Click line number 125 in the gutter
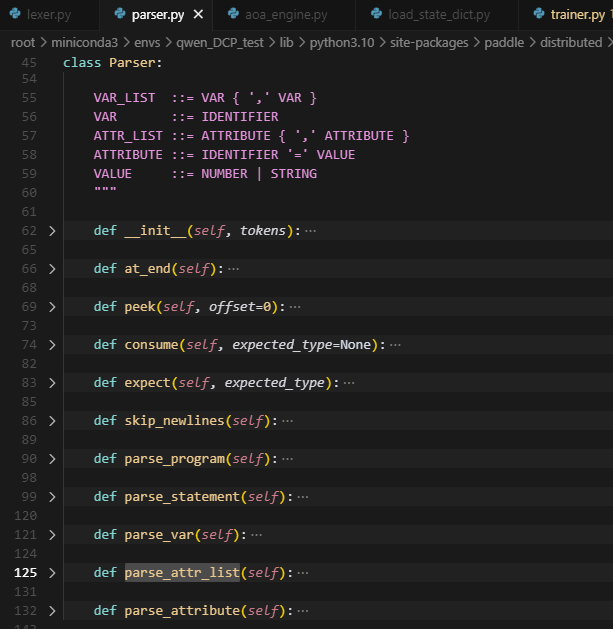Viewport: 613px width, 629px height. click(27, 573)
